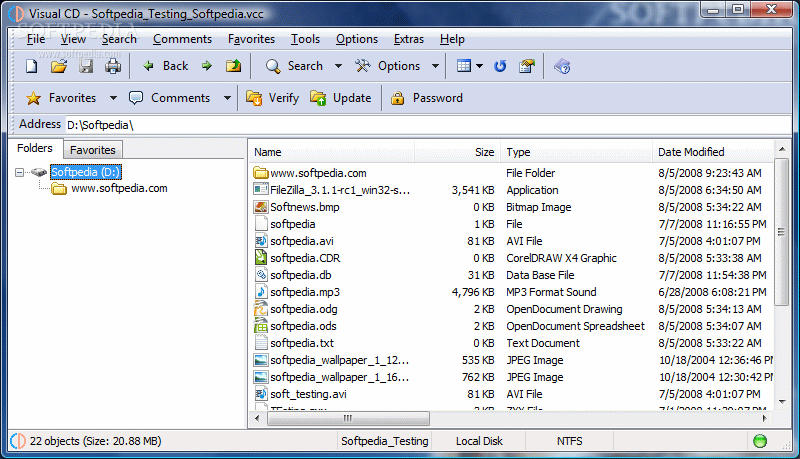Viewport: 800px width, 459px height.
Task: Select the softpedia.avi file
Action: point(302,241)
